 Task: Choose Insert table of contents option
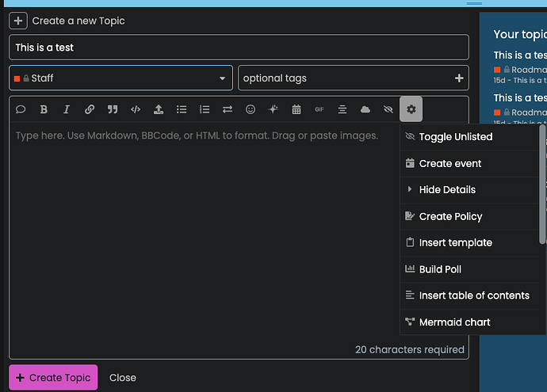(469, 296)
